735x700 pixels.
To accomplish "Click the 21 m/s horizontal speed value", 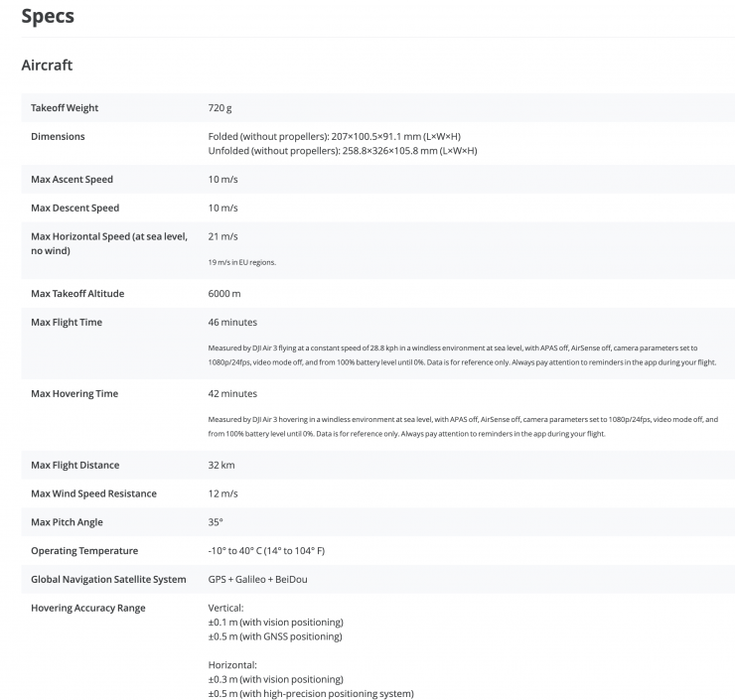I will [x=222, y=236].
